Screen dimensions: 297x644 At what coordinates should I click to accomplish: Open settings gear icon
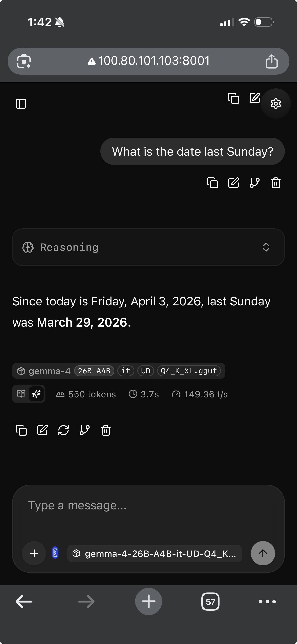pyautogui.click(x=276, y=104)
